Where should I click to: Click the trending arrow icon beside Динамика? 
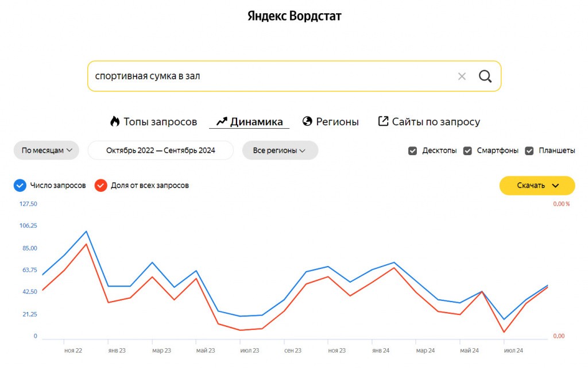pos(222,121)
